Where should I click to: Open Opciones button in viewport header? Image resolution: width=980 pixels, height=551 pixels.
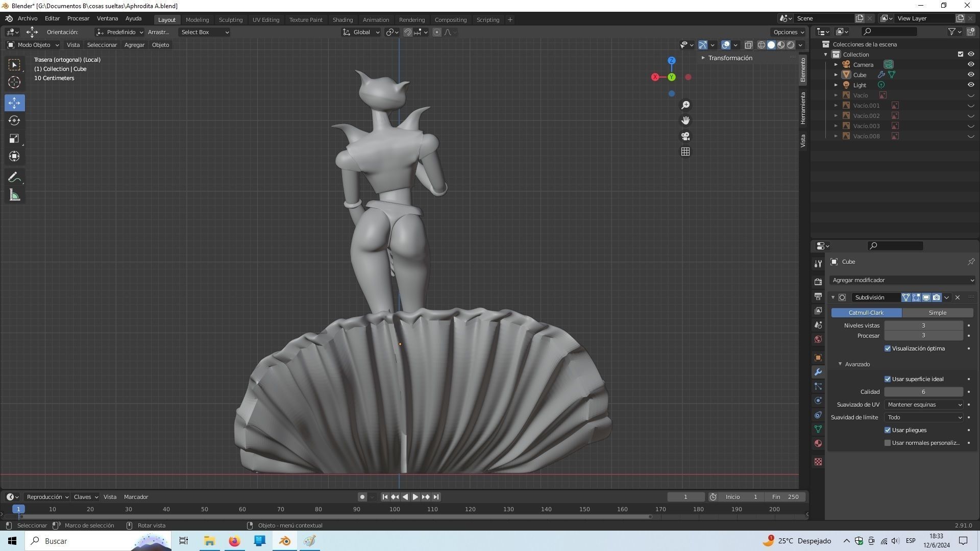coord(789,32)
